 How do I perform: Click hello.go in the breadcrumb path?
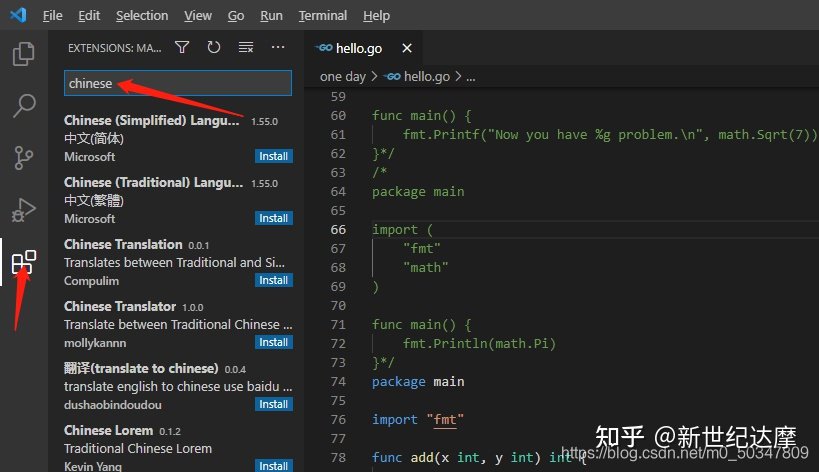(x=427, y=77)
